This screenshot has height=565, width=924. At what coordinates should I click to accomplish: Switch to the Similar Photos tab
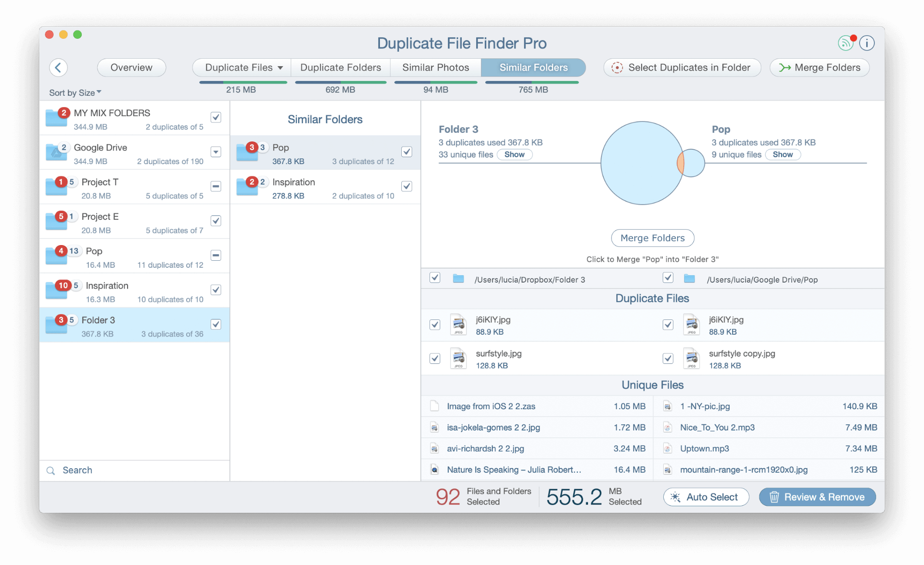point(435,68)
